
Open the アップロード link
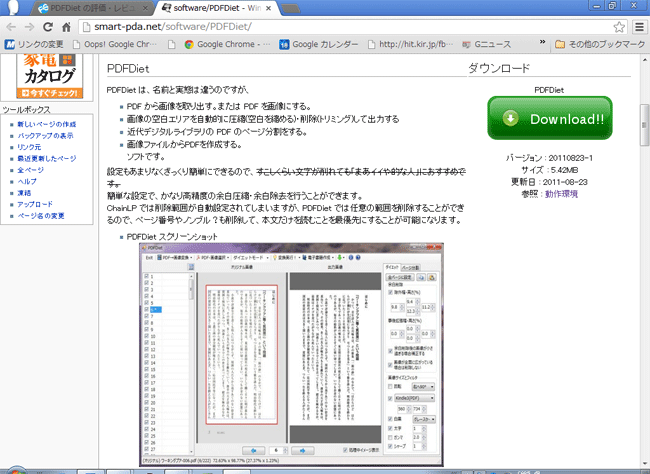pyautogui.click(x=35, y=204)
